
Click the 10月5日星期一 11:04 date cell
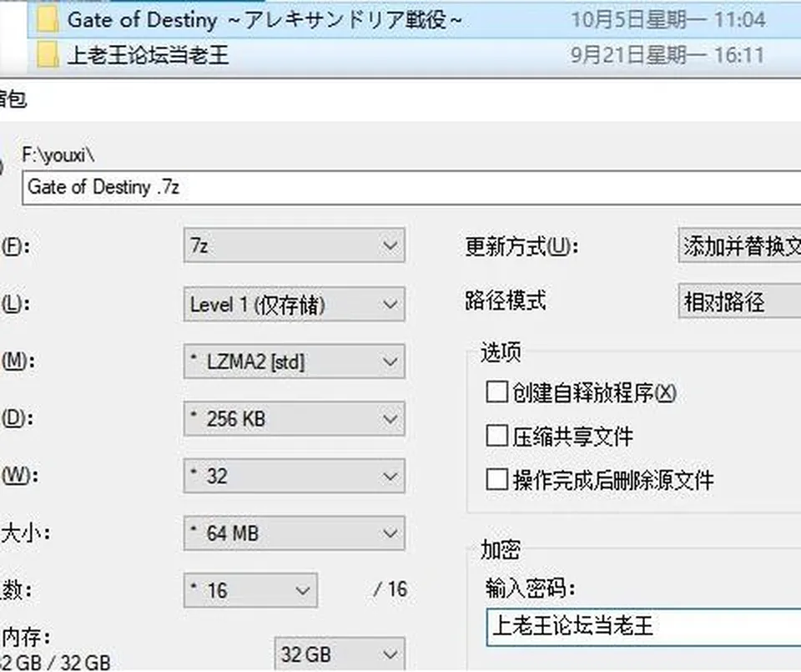pyautogui.click(x=667, y=20)
